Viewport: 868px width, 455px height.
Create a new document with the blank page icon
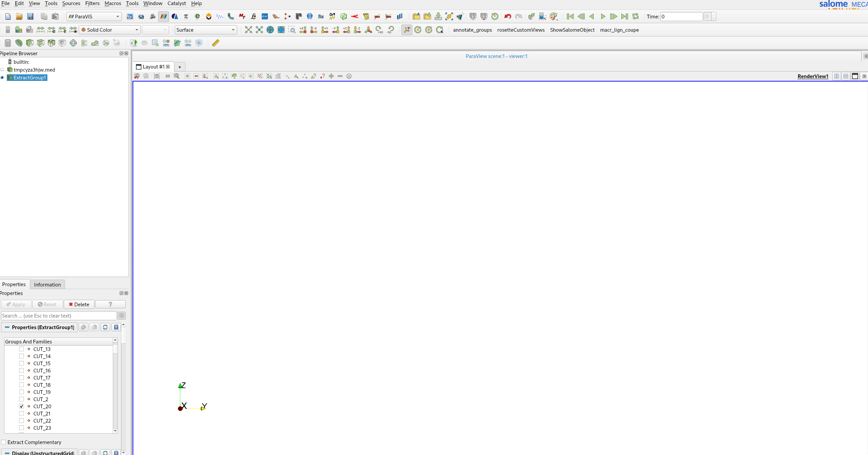click(x=8, y=16)
